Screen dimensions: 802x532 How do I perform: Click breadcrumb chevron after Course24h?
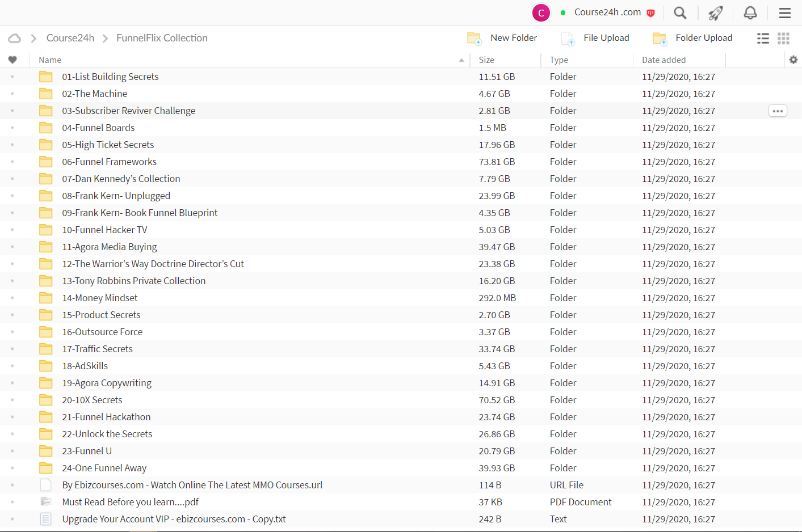click(x=105, y=38)
